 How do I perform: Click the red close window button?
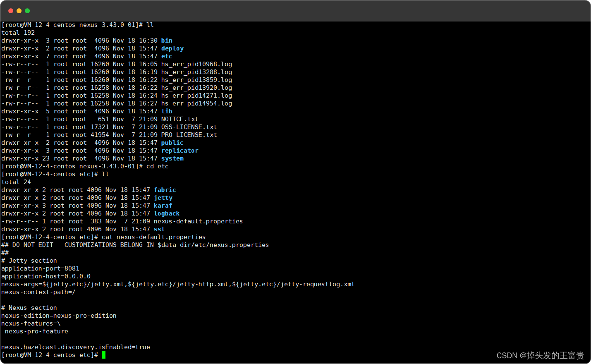[11, 11]
